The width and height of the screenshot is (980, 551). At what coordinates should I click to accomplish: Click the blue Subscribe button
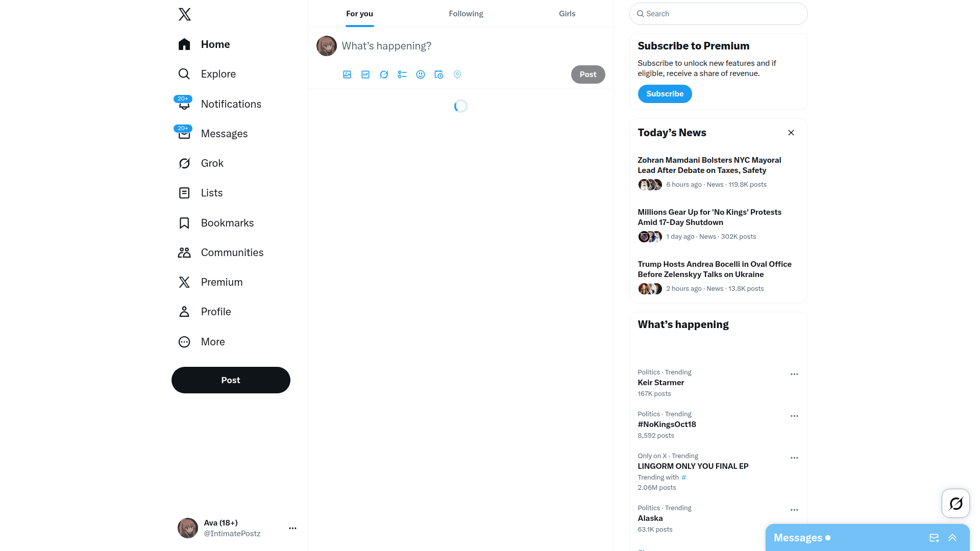(665, 94)
